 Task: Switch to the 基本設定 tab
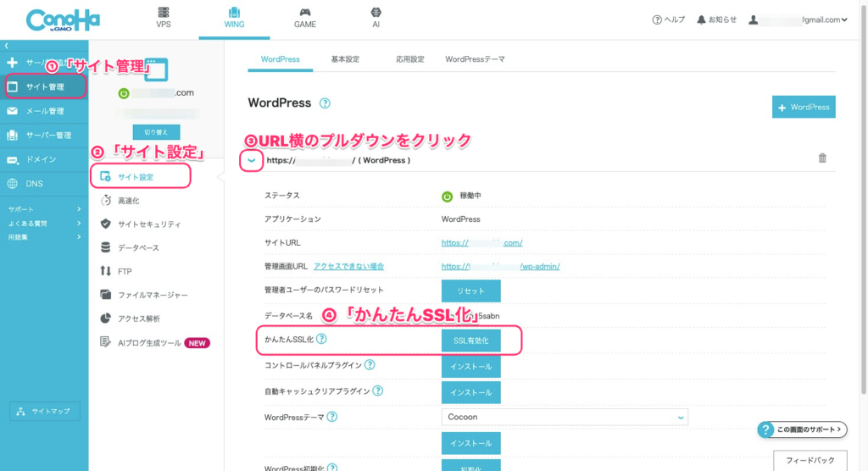click(344, 59)
